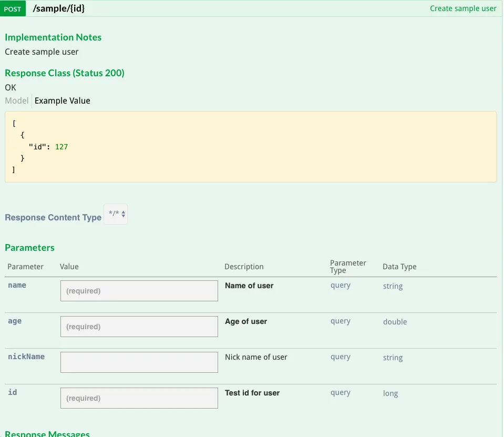
Task: Click the OK response status text
Action: click(x=11, y=87)
